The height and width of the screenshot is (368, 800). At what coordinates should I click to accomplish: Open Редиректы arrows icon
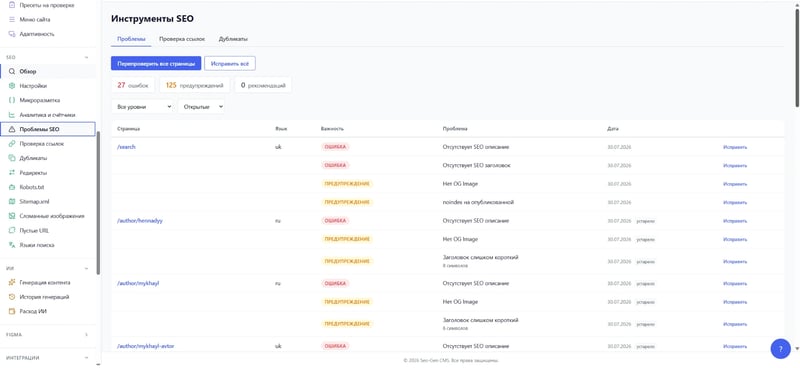click(x=12, y=173)
